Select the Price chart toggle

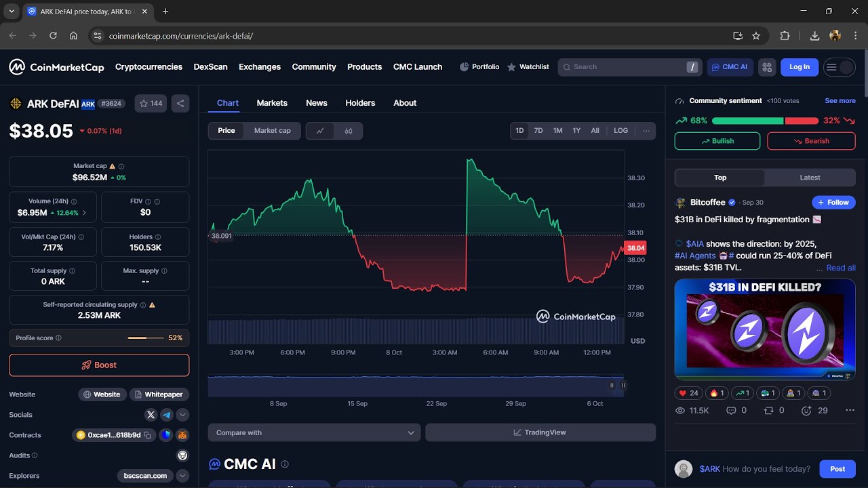(226, 131)
